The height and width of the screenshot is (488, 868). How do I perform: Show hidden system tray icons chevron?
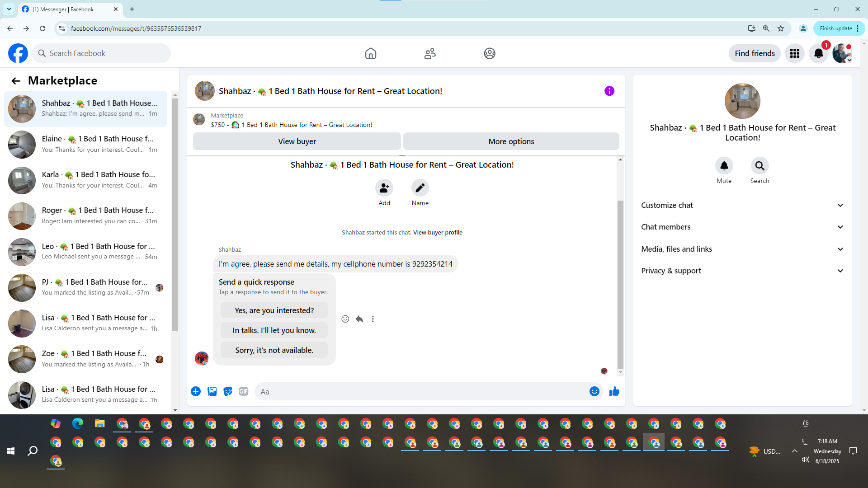[x=794, y=451]
